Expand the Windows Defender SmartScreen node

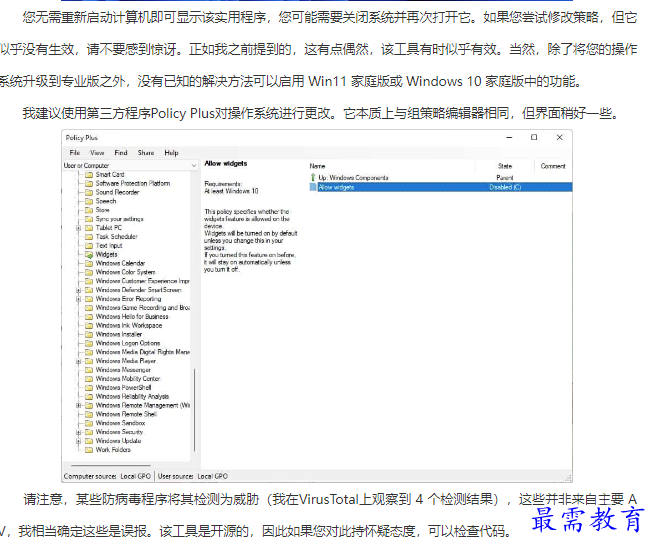78,290
